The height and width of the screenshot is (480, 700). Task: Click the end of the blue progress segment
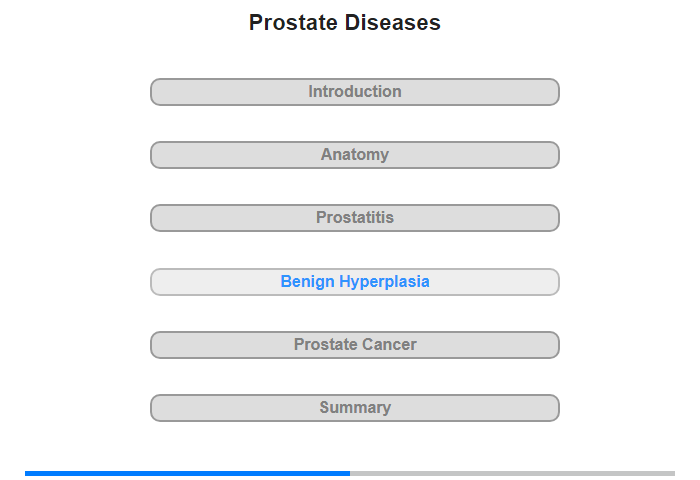tap(348, 473)
